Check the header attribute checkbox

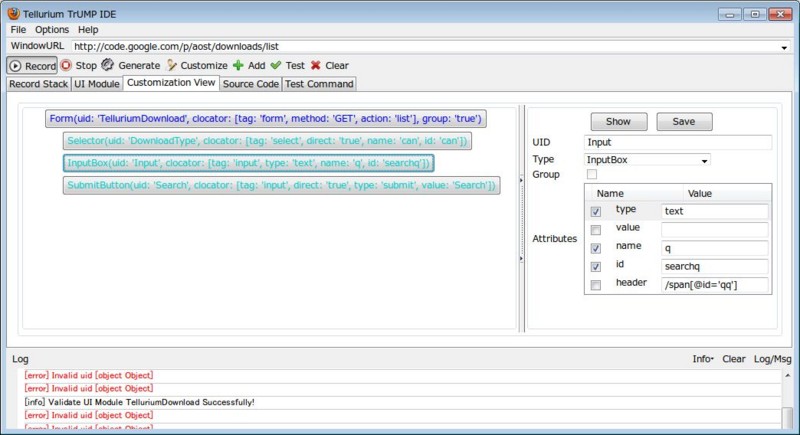point(595,285)
